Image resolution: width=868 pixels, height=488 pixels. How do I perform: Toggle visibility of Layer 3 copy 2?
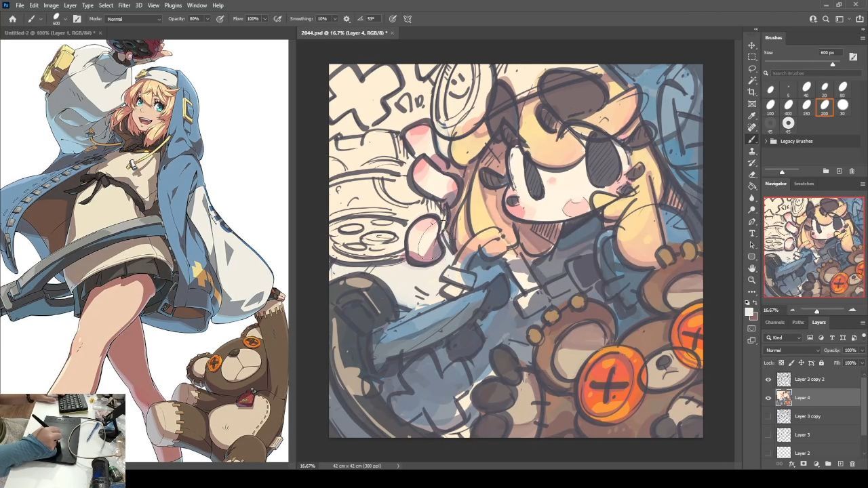(768, 380)
